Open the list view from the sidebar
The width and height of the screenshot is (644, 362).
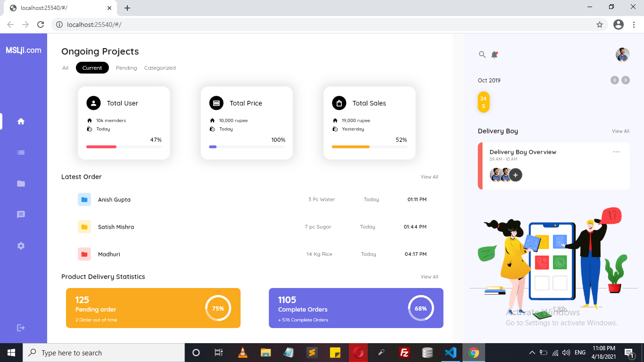coord(21,152)
